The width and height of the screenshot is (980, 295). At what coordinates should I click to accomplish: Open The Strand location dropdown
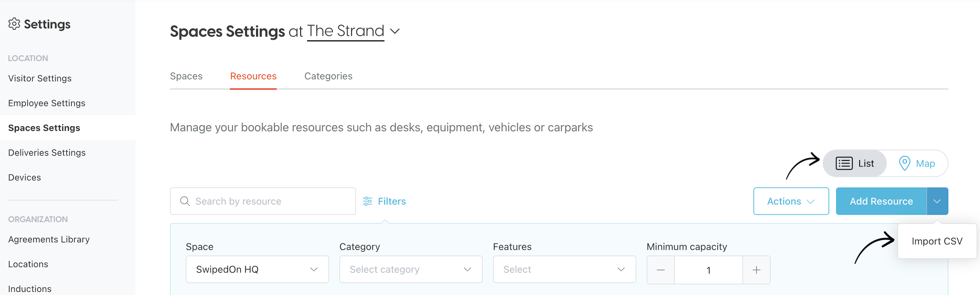353,31
